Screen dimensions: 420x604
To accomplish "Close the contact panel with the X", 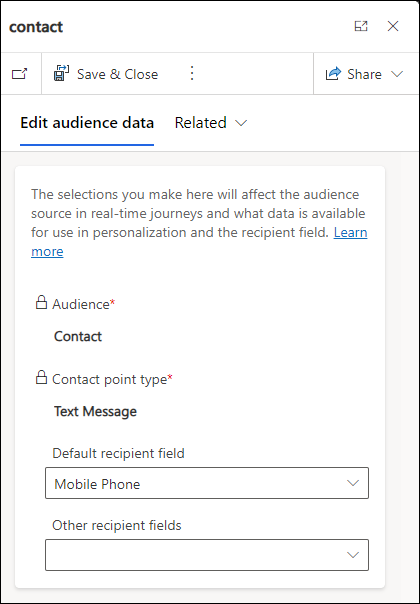I will tap(393, 26).
